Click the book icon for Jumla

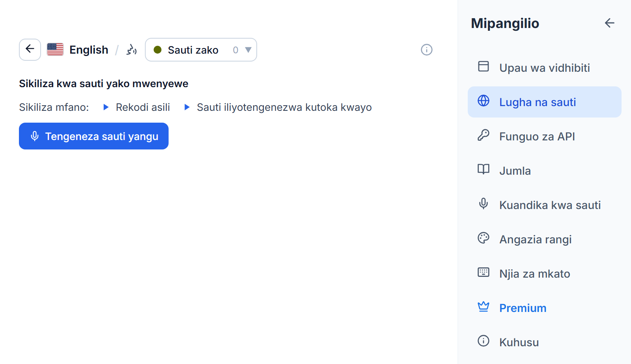pyautogui.click(x=484, y=170)
